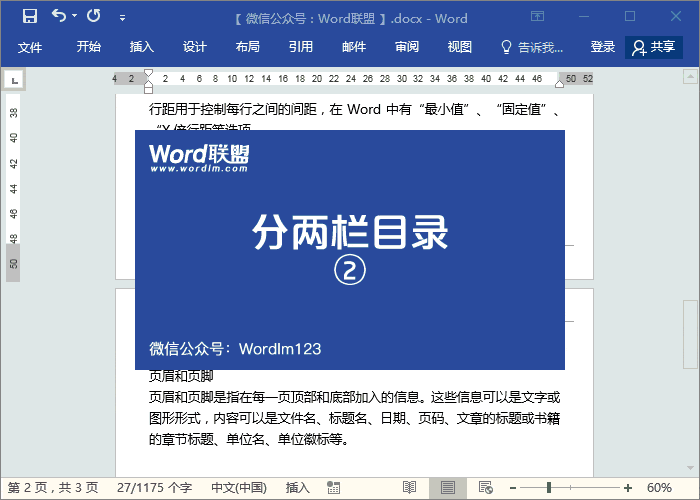The width and height of the screenshot is (700, 500).
Task: Click the left indent marker on the ruler
Action: (x=149, y=88)
